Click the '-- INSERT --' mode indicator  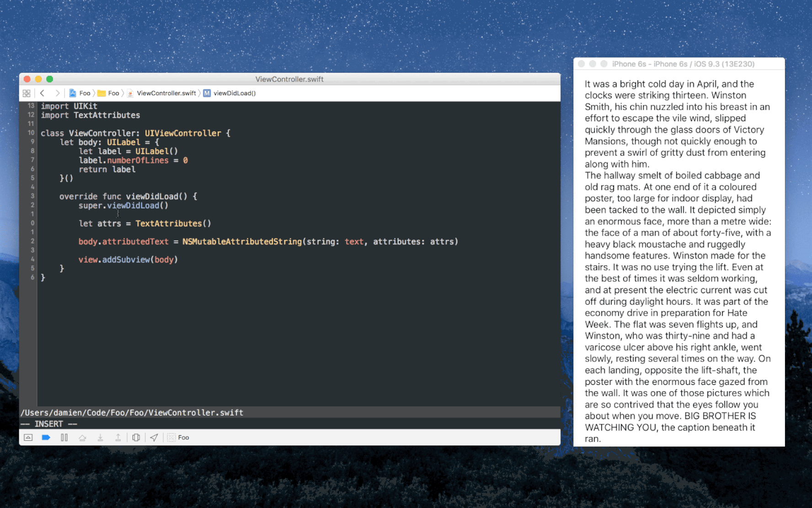[x=49, y=424]
